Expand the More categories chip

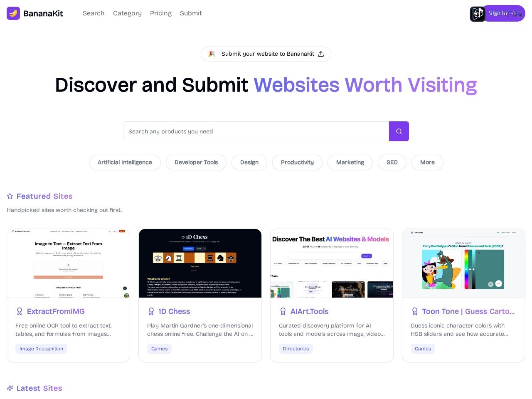click(427, 163)
